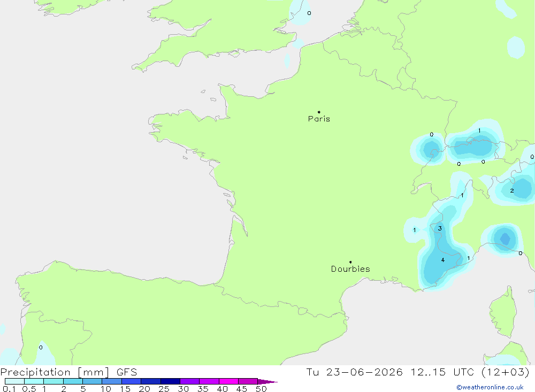Pick the 2–5 mm legend color swatch
535x392 pixels.
[x=73, y=381]
